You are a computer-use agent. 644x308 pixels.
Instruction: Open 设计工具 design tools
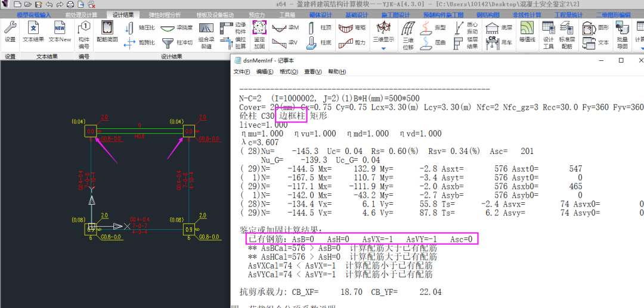[549, 35]
